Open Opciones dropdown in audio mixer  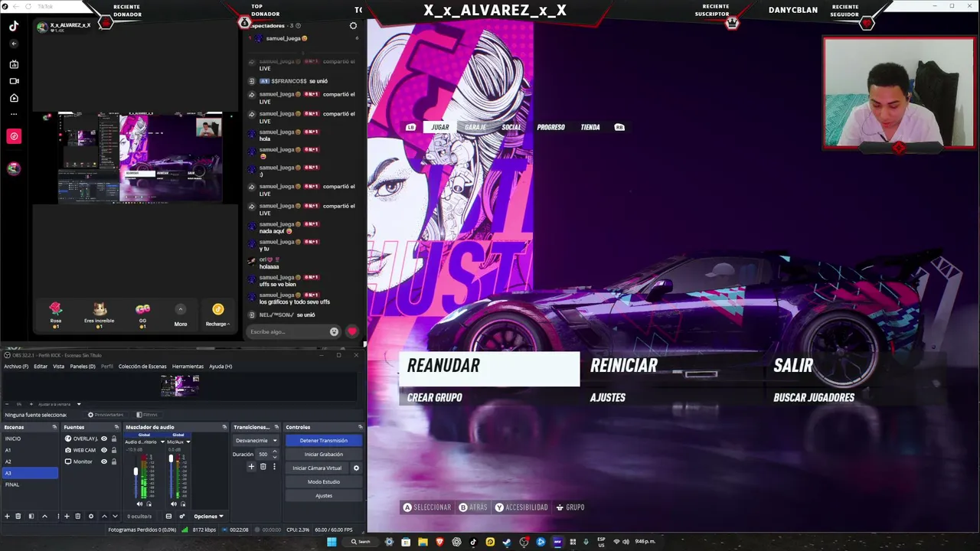tap(208, 517)
